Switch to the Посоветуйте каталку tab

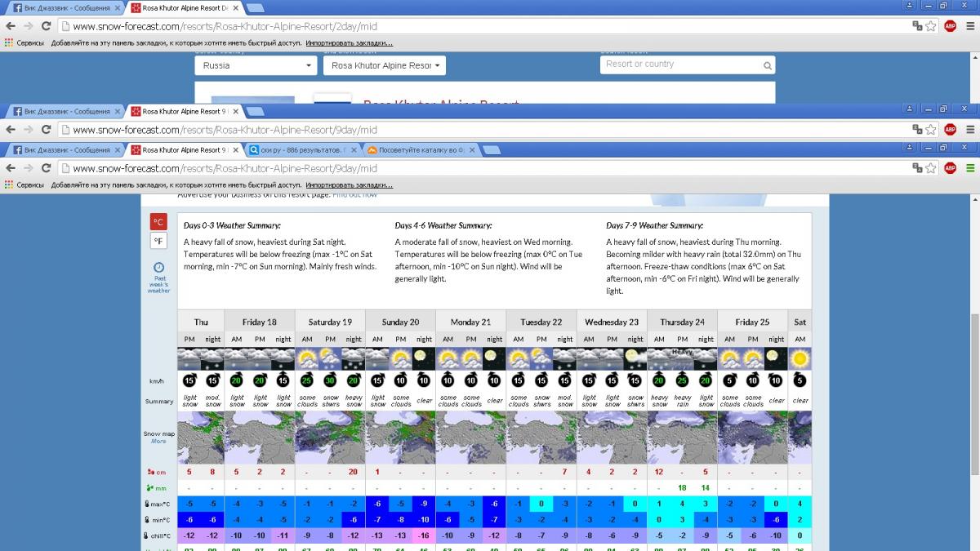(419, 150)
